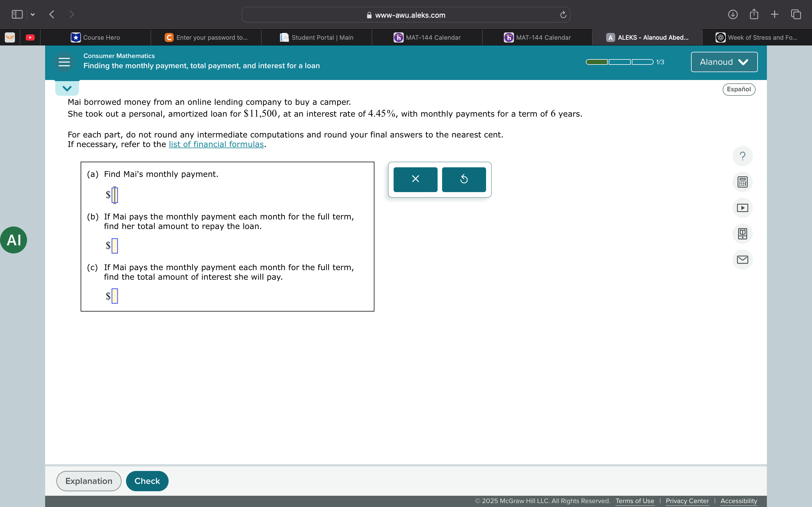Click the Check button
812x507 pixels.
pyautogui.click(x=147, y=481)
